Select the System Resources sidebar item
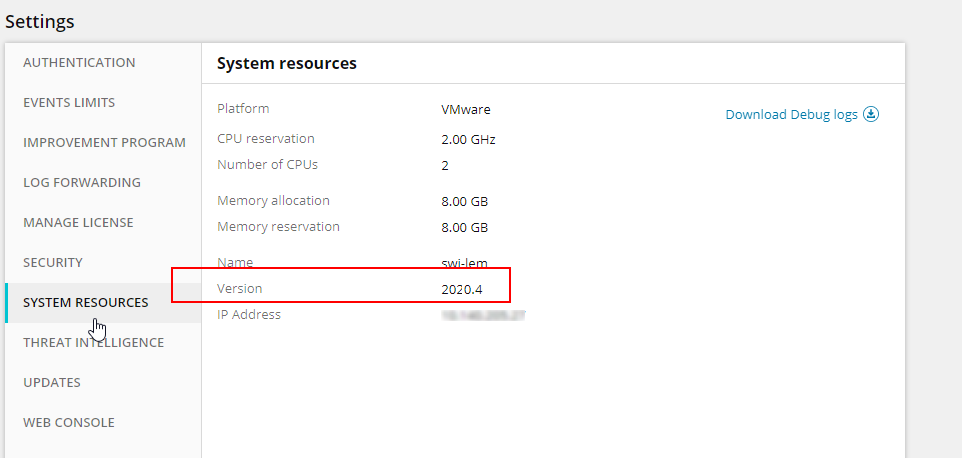The height and width of the screenshot is (458, 962). [85, 302]
